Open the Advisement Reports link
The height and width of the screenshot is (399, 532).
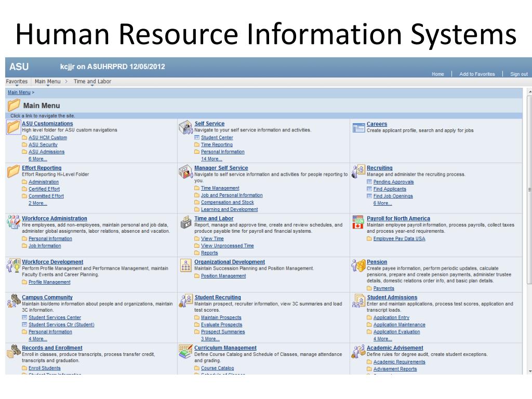click(395, 369)
